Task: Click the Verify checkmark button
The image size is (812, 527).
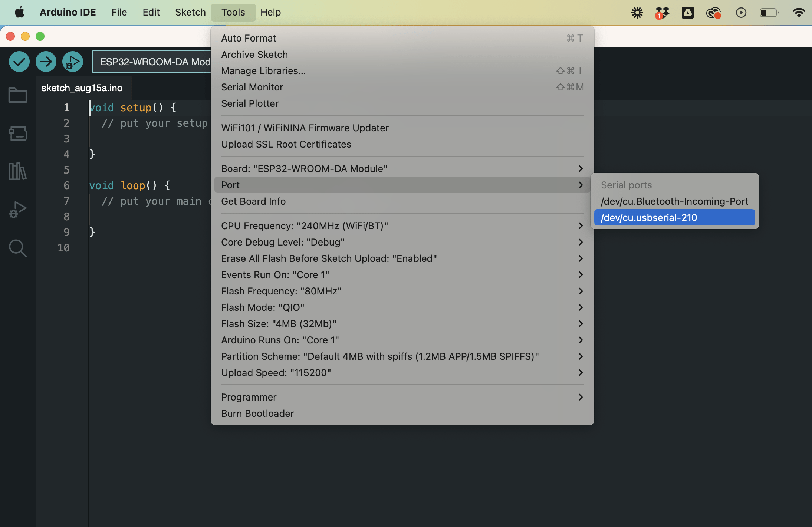Action: [19, 62]
